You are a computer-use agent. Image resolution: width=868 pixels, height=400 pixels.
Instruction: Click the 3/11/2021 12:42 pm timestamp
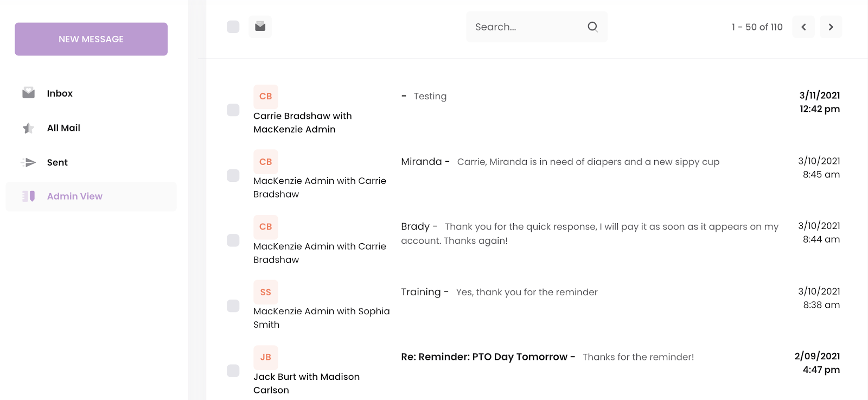click(819, 102)
